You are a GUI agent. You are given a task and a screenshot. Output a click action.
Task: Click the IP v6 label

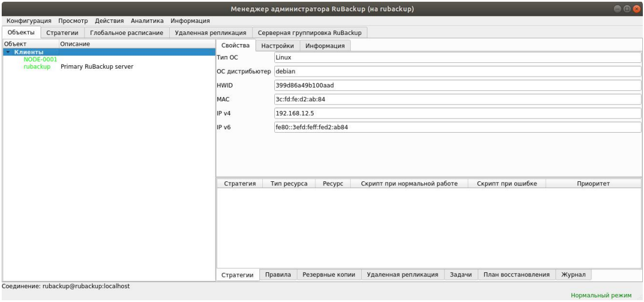pyautogui.click(x=223, y=128)
